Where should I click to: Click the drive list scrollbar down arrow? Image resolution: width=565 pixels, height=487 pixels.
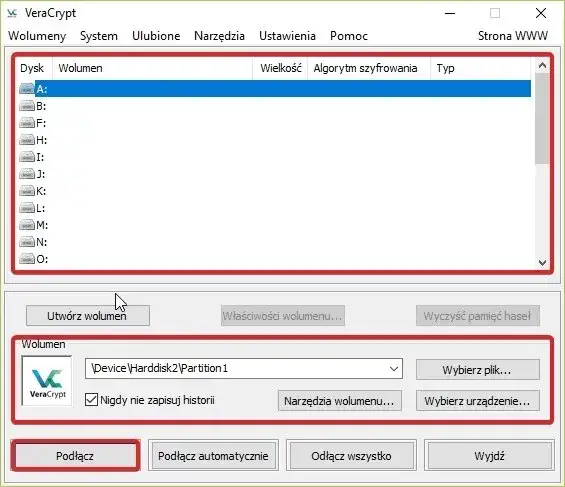(x=542, y=262)
